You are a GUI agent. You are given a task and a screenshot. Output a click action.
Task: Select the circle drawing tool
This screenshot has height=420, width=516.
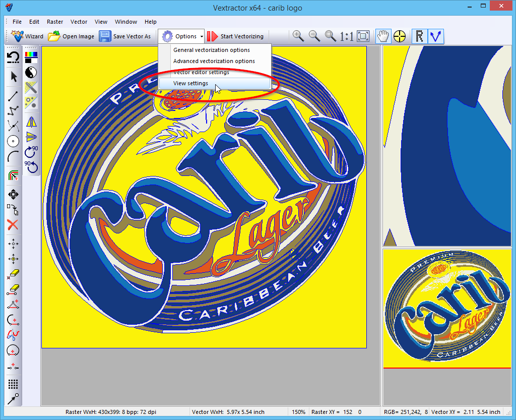tap(13, 142)
